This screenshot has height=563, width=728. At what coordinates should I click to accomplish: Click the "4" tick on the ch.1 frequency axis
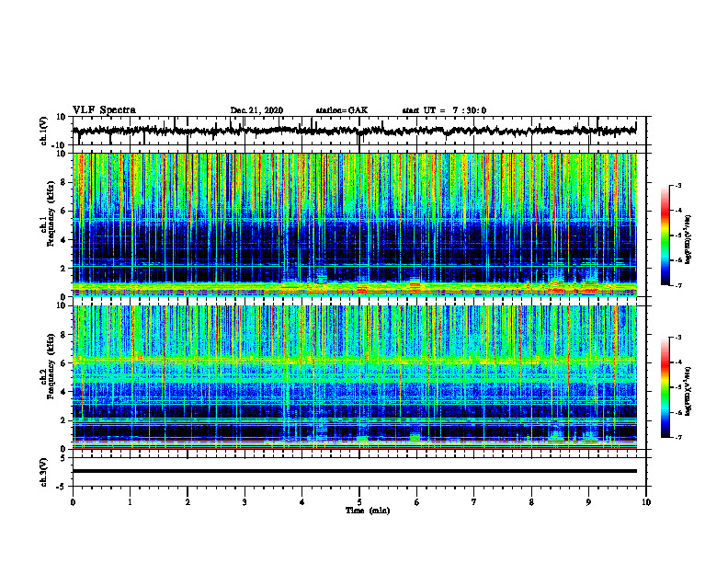pyautogui.click(x=63, y=240)
